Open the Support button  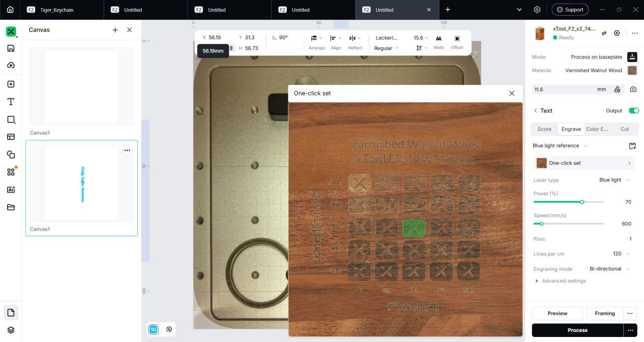point(571,10)
